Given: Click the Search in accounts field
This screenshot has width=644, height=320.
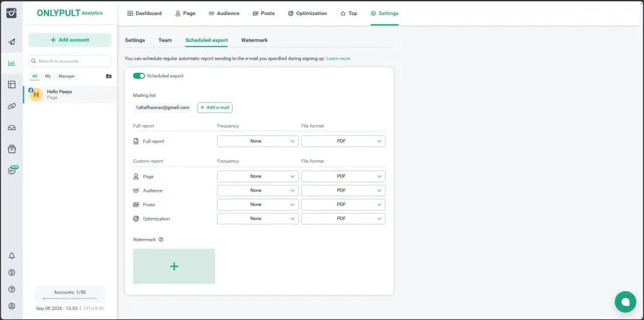Looking at the screenshot, I should coord(70,61).
